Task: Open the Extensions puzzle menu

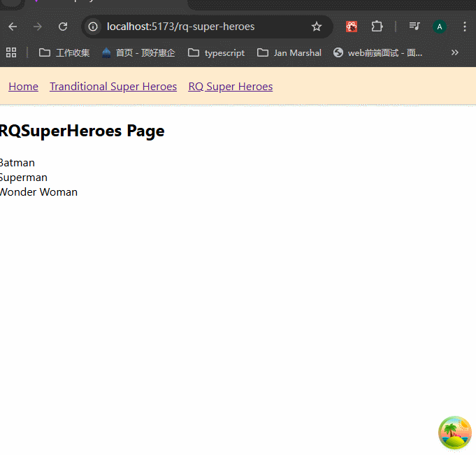Action: [377, 27]
